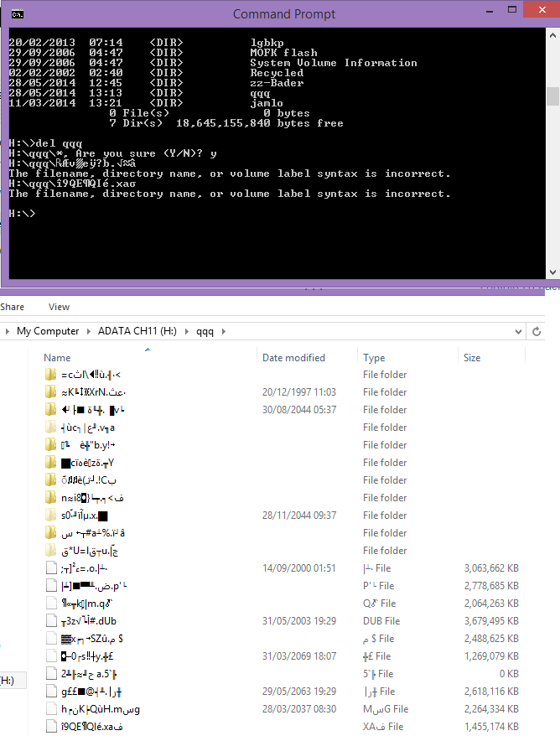
Task: Open the View ribbon tab
Action: tap(59, 307)
